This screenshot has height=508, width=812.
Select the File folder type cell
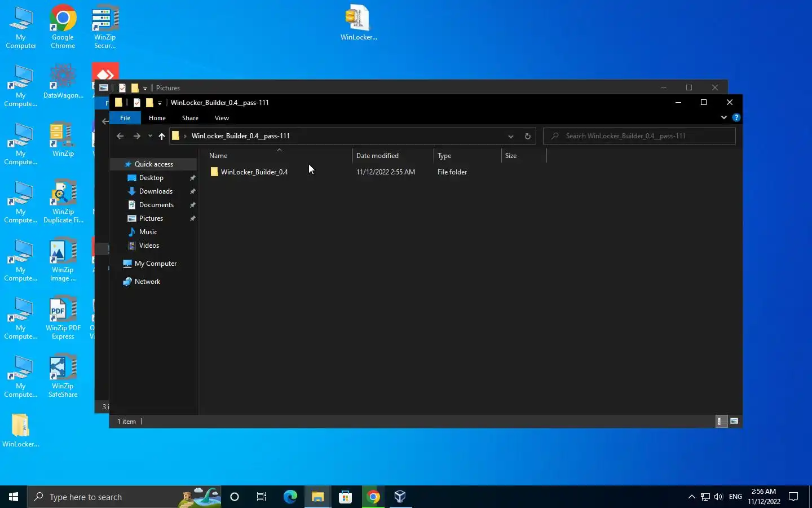pyautogui.click(x=452, y=172)
